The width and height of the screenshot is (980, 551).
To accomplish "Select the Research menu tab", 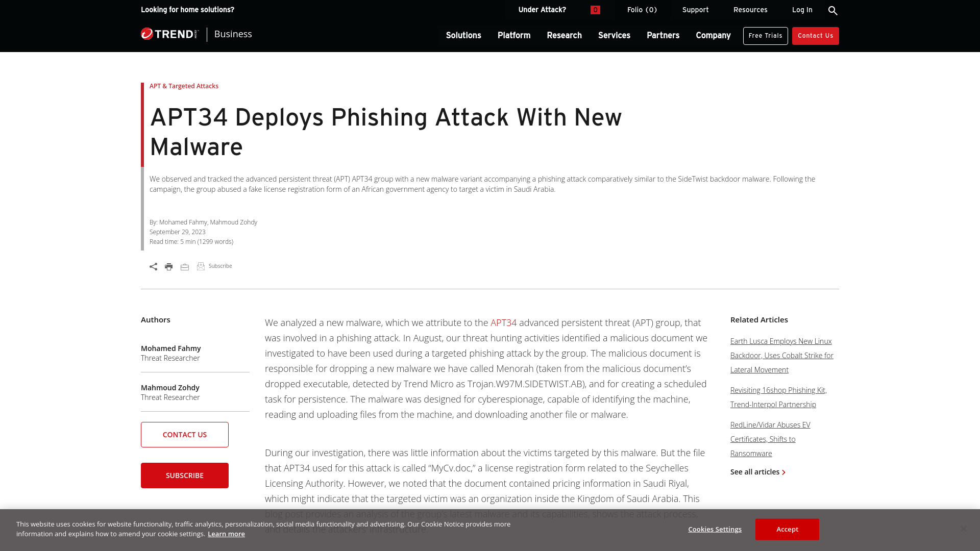I will coord(564,36).
